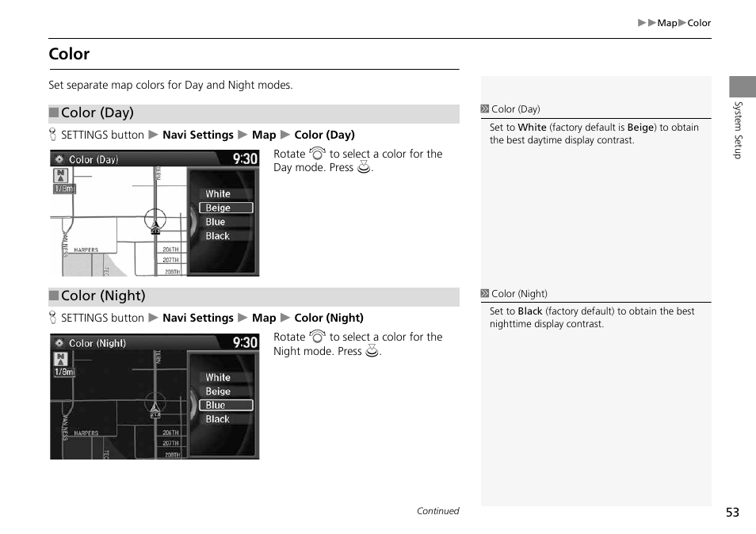Click the 9:30 clock on Color (Night) screen
Screen dimensions: 756x534
point(246,342)
